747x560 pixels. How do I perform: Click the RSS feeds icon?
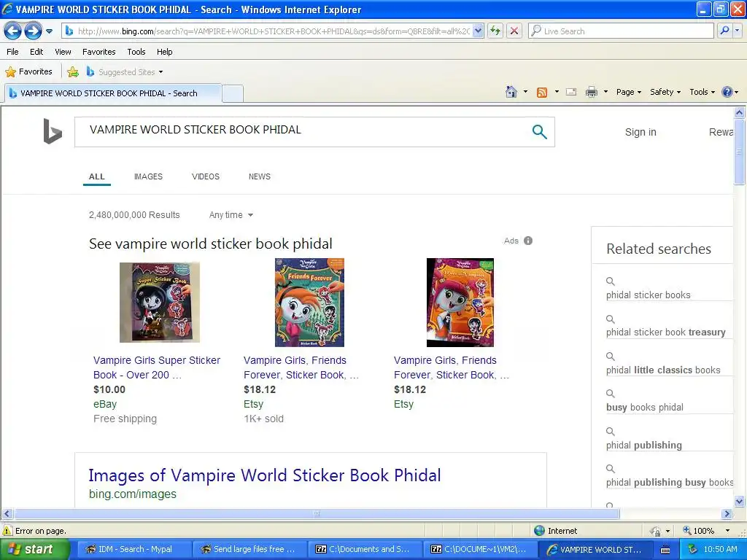pyautogui.click(x=542, y=93)
